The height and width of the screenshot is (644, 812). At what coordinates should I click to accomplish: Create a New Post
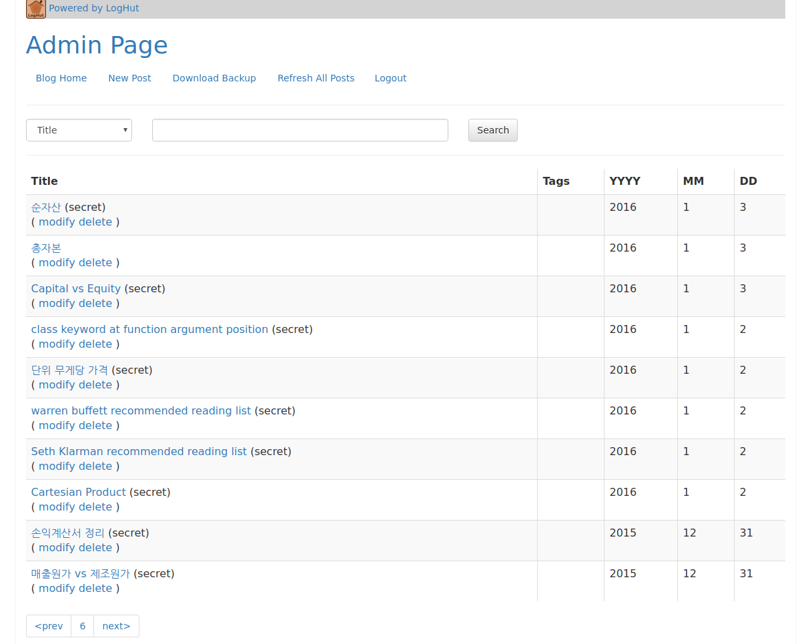click(129, 78)
